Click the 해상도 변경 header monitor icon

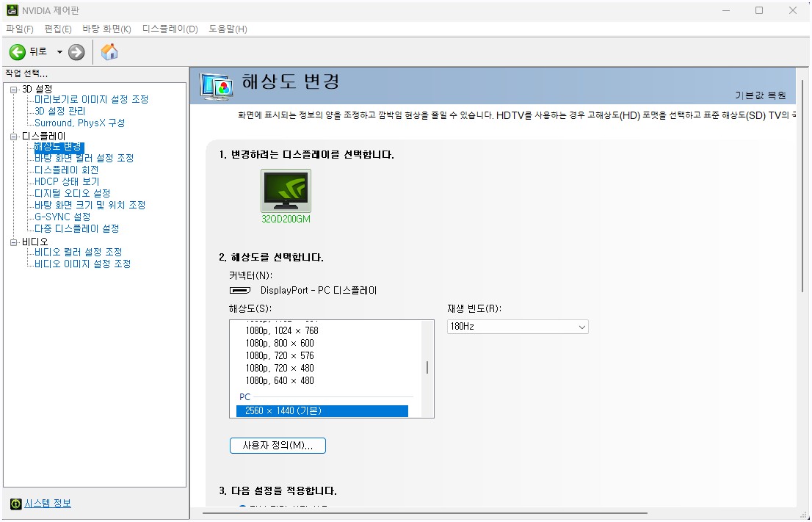point(217,87)
